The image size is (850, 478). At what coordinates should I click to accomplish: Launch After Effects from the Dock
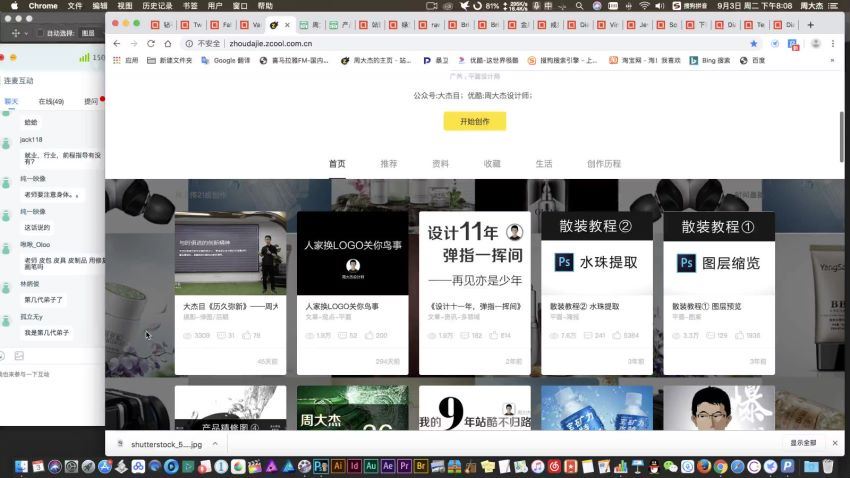click(x=388, y=466)
